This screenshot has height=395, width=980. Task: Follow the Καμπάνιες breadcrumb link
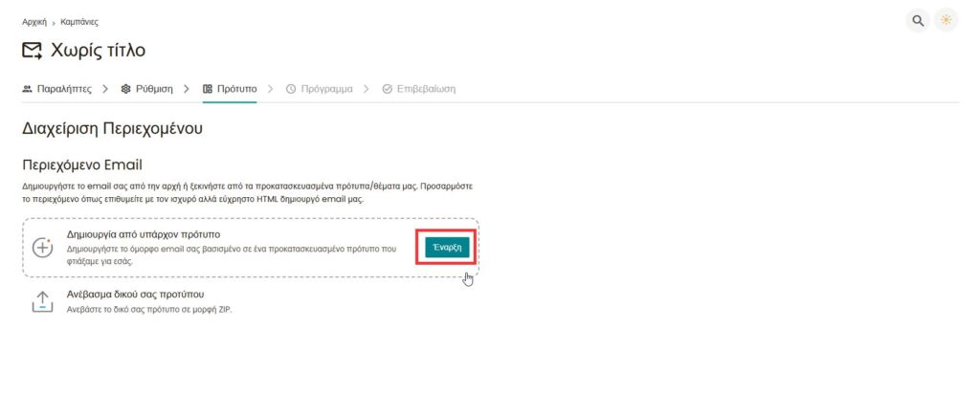79,22
